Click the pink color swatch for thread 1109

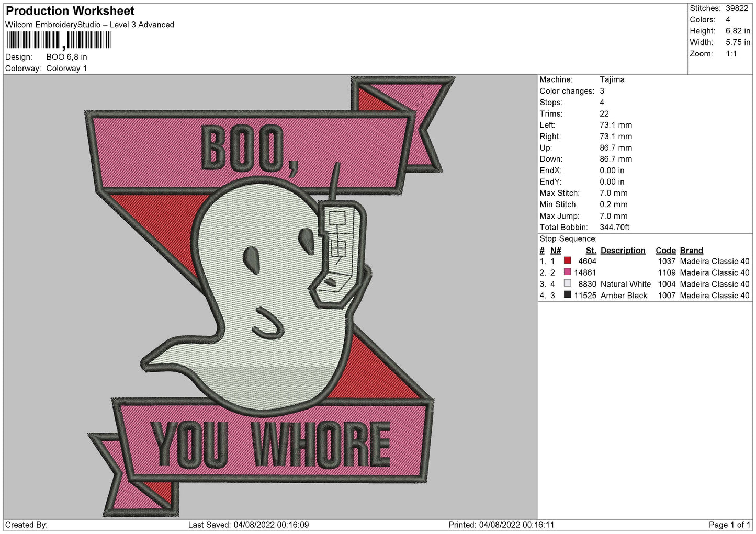[567, 272]
